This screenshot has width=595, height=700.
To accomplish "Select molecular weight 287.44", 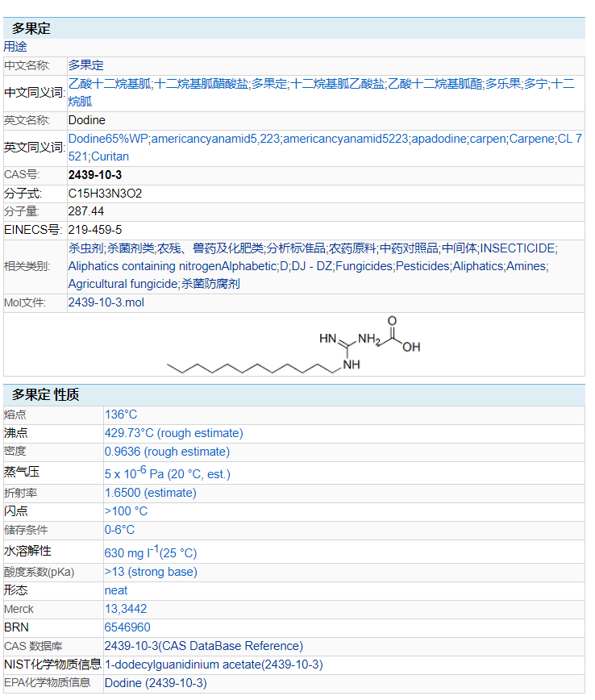I will [x=85, y=211].
